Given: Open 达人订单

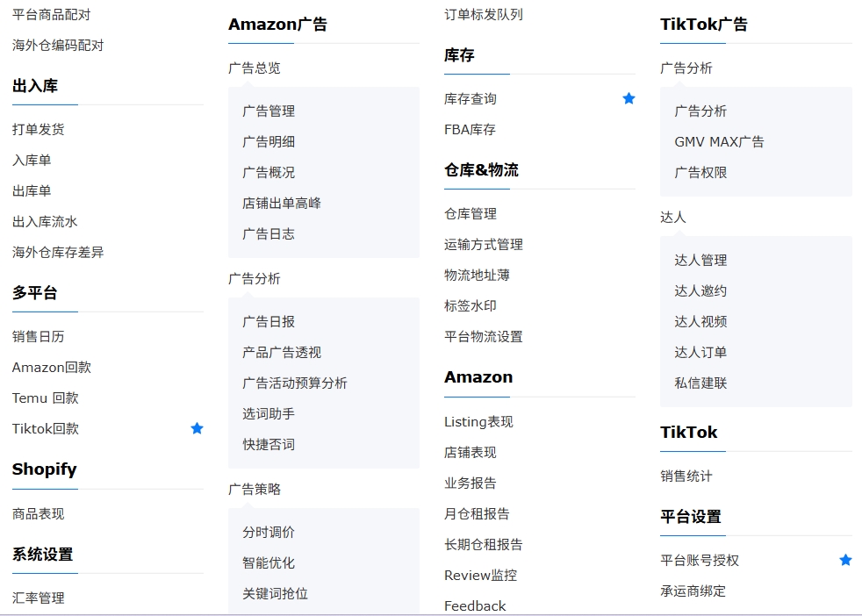Looking at the screenshot, I should [x=701, y=352].
